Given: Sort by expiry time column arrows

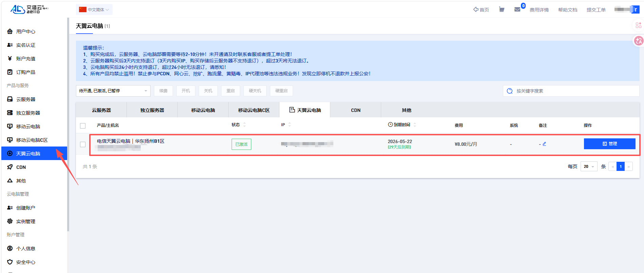Looking at the screenshot, I should pos(415,125).
